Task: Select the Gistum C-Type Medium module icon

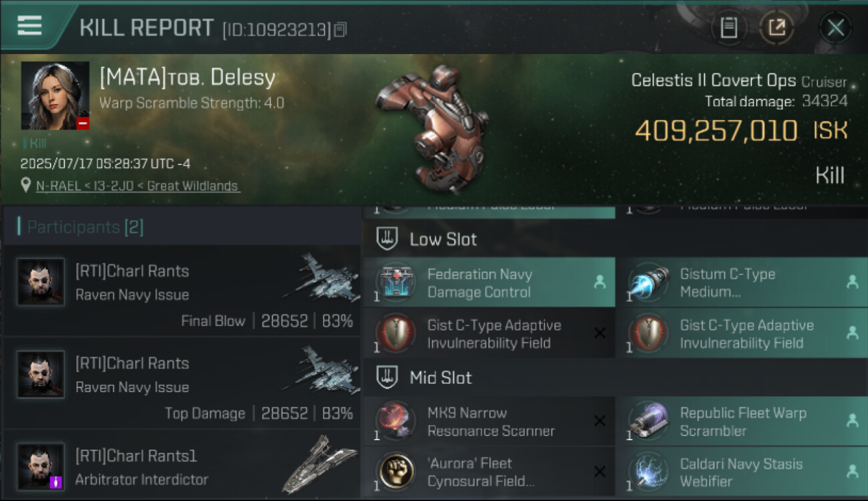Action: click(648, 282)
